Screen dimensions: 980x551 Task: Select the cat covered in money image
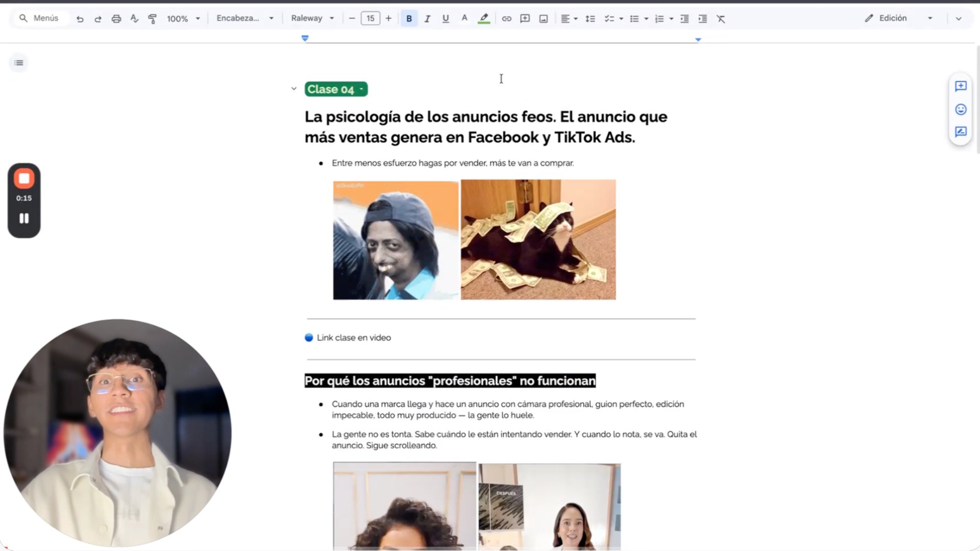[x=538, y=240]
